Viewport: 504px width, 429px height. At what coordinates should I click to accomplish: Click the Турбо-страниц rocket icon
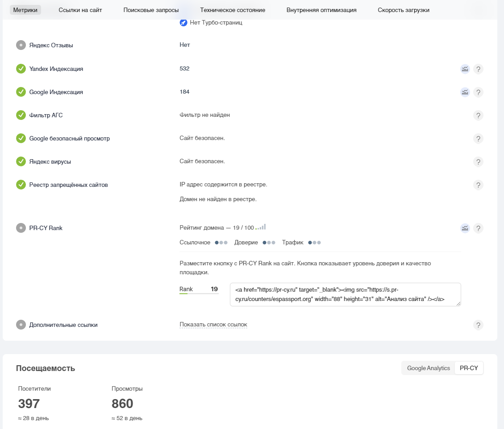[183, 23]
